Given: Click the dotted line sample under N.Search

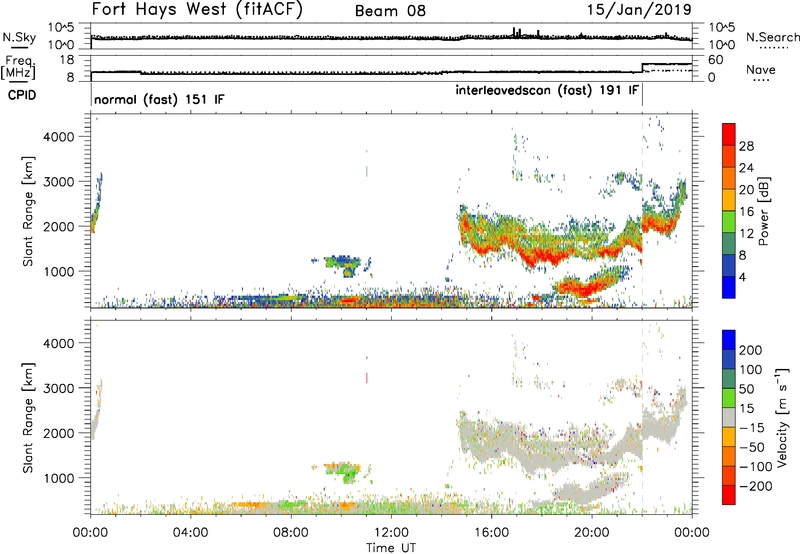Looking at the screenshot, I should tap(773, 48).
